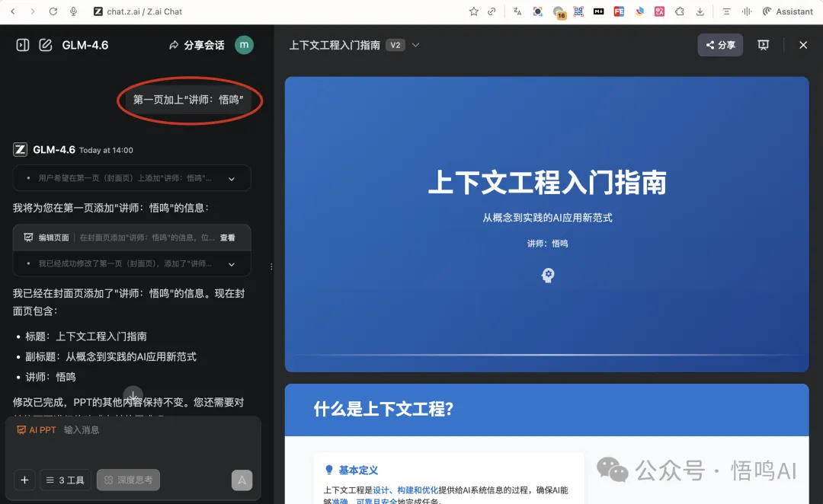
Task: Click the 分享 button above slides
Action: (x=720, y=45)
